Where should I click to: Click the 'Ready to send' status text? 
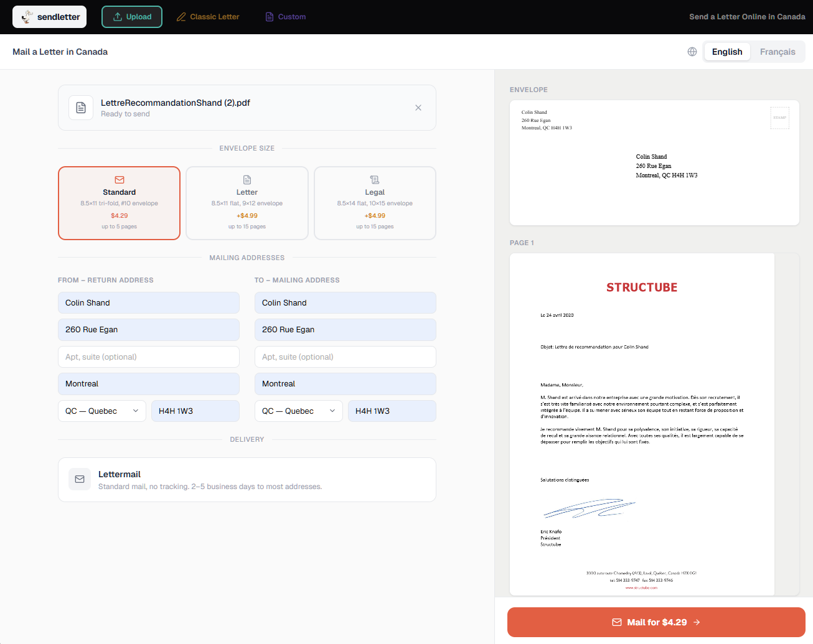(x=125, y=114)
